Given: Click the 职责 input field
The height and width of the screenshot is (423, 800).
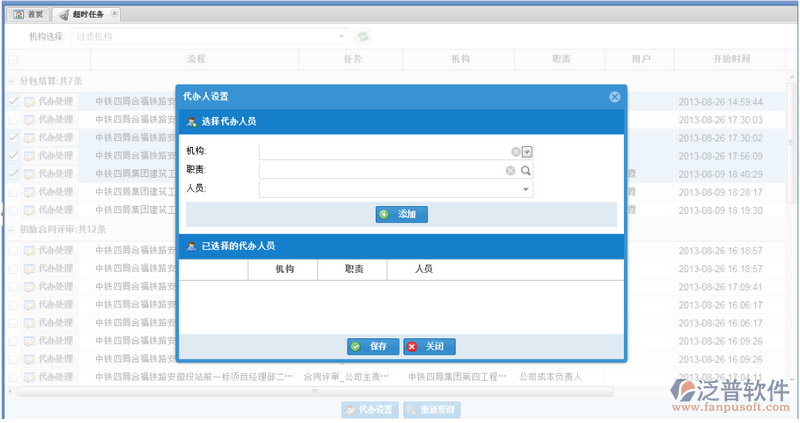Looking at the screenshot, I should point(380,171).
